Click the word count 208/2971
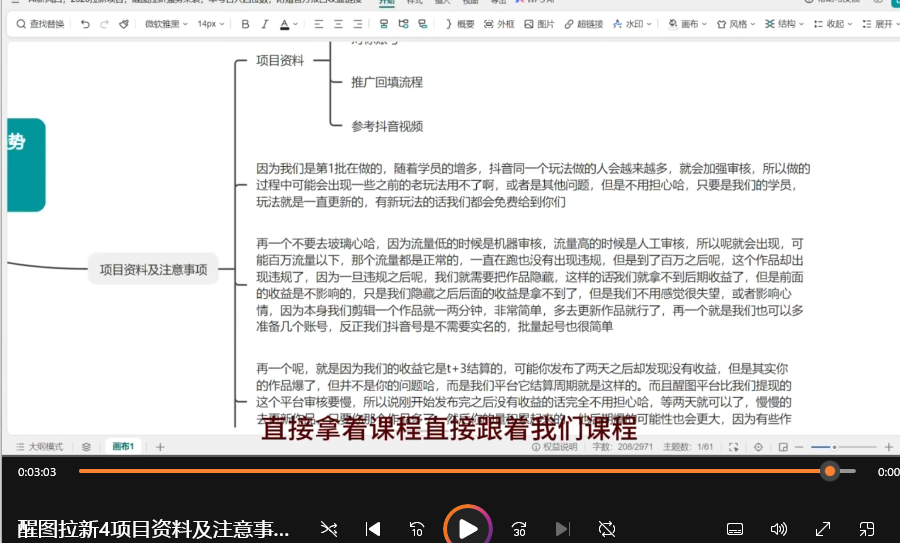Viewport: 900px width, 543px height. [x=622, y=447]
